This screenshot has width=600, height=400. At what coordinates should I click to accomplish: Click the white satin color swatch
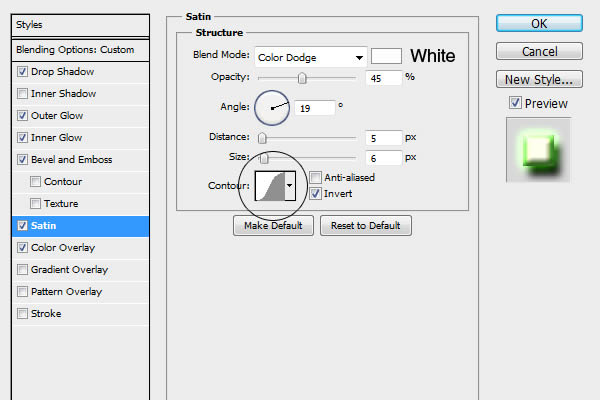pos(386,56)
